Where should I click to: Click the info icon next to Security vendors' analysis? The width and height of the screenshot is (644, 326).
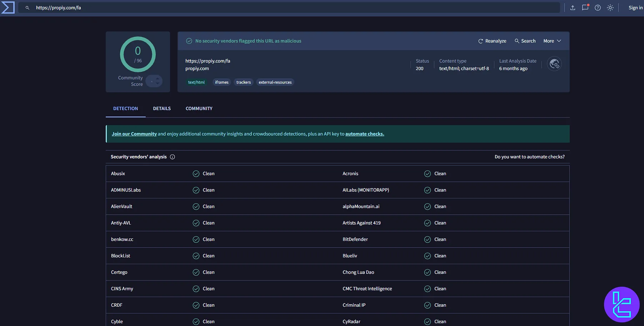pos(173,157)
